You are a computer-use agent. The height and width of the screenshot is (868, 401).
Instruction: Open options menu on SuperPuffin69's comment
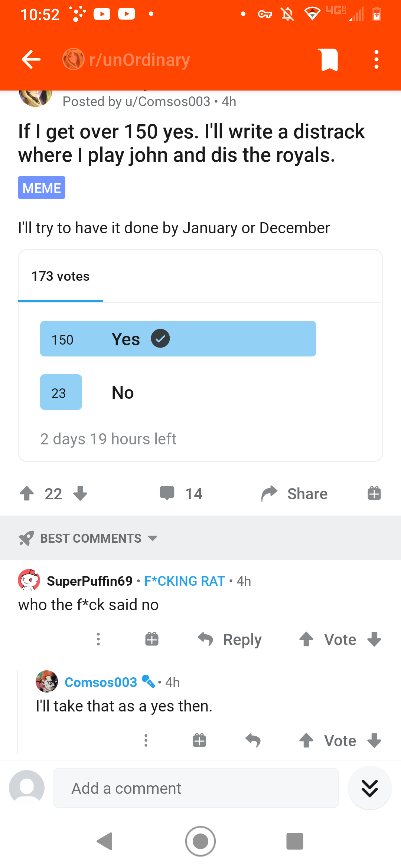pyautogui.click(x=98, y=639)
